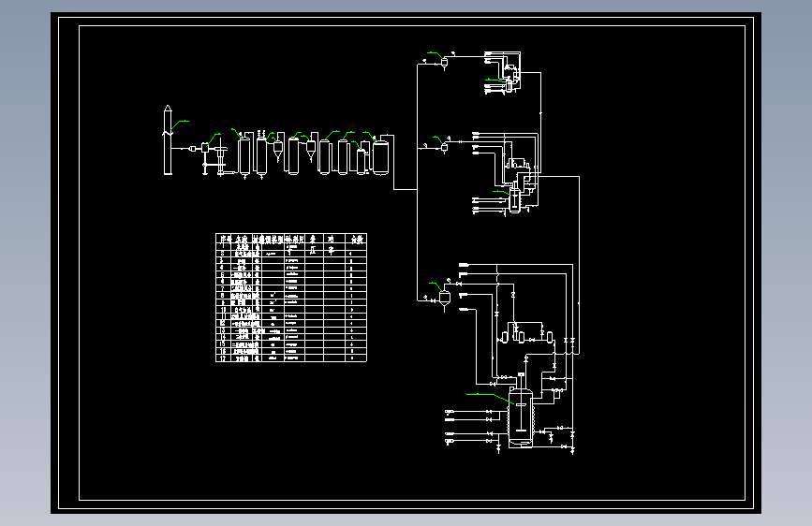
Task: Click row number 15 in equipment table
Action: [x=223, y=344]
